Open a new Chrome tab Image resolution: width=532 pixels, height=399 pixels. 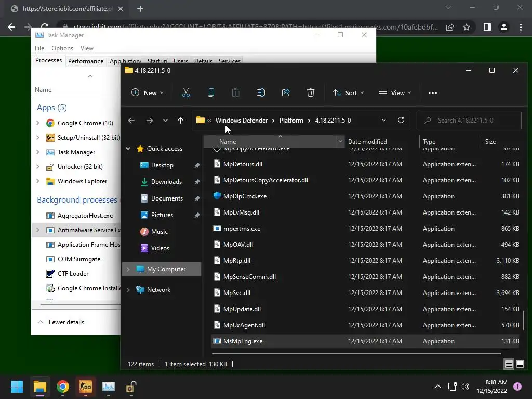pyautogui.click(x=140, y=9)
